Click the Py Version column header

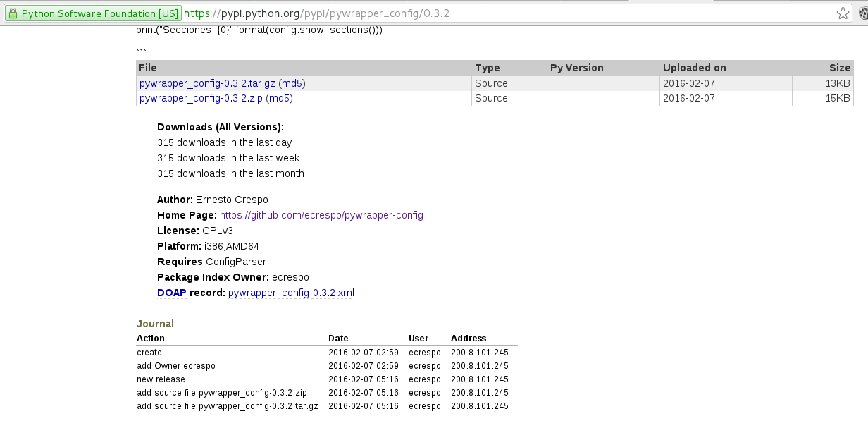coord(576,68)
